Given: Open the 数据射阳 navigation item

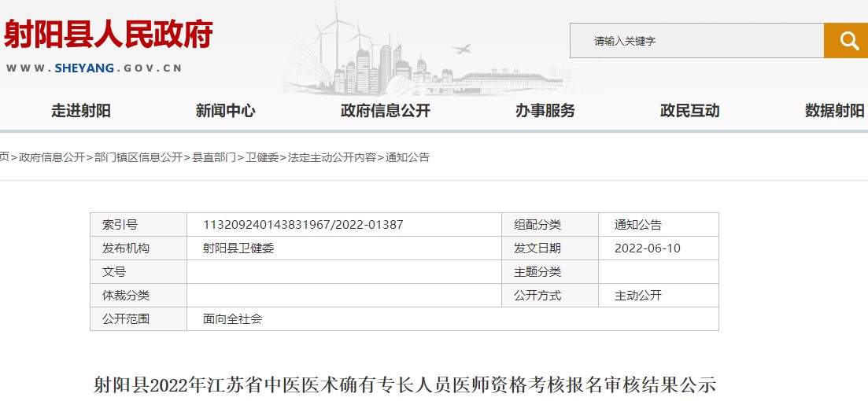Looking at the screenshot, I should coord(834,111).
